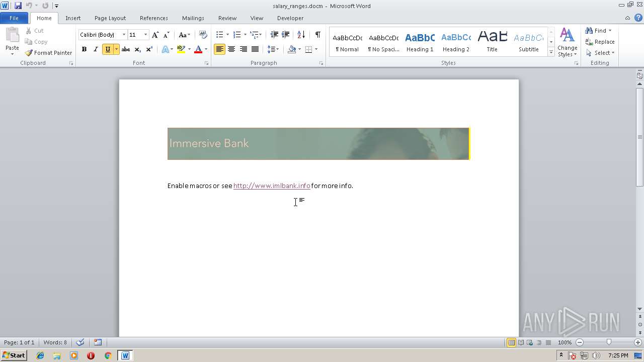Open the File tab

click(14, 18)
